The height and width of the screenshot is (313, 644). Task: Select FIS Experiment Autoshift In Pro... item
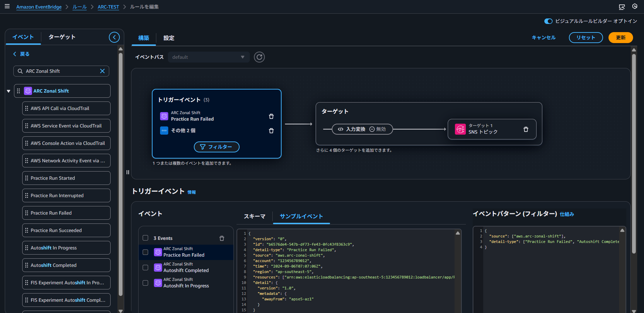click(66, 283)
